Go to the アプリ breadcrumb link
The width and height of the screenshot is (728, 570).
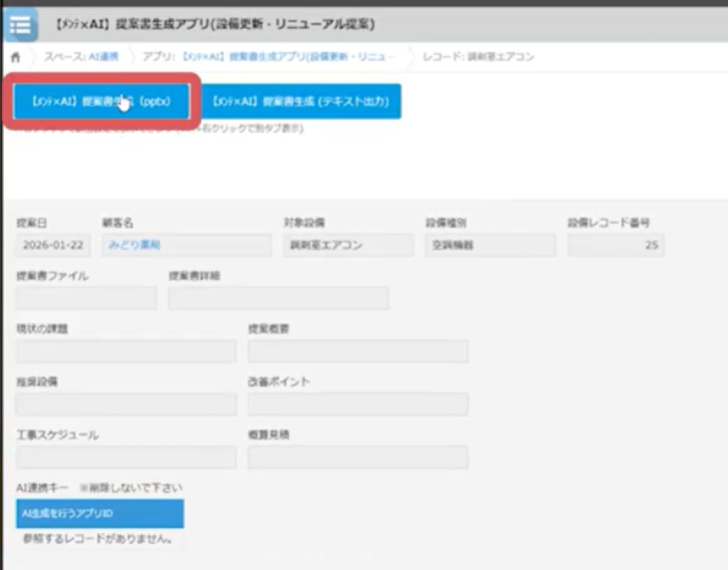[269, 57]
